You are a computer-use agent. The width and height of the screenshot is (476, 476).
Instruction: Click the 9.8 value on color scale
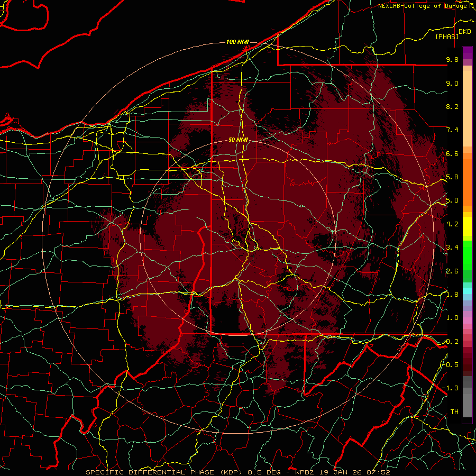click(452, 59)
